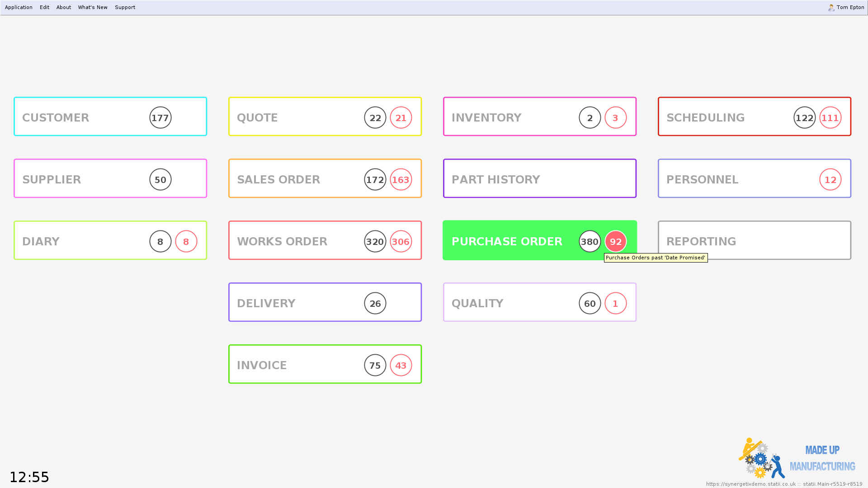This screenshot has height=488, width=868.
Task: Open the What's New menu
Action: [x=93, y=7]
